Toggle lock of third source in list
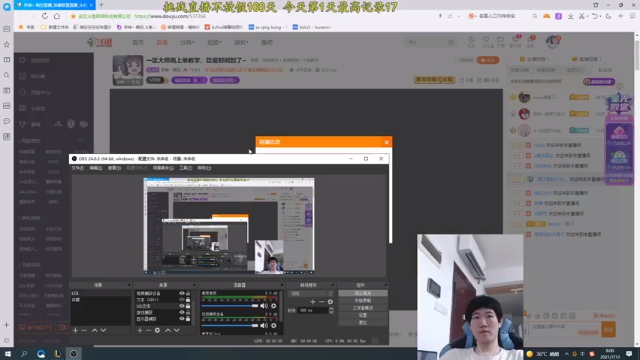The height and width of the screenshot is (360, 640). coord(188,306)
